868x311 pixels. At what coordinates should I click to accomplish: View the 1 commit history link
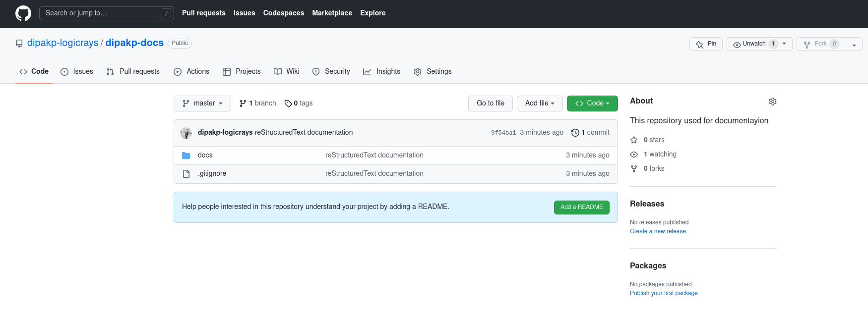(591, 133)
